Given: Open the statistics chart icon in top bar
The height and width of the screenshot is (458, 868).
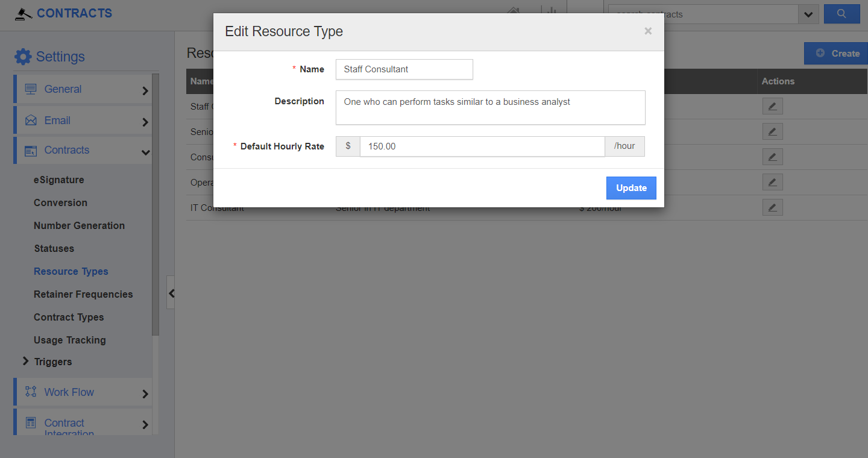Looking at the screenshot, I should [x=552, y=10].
